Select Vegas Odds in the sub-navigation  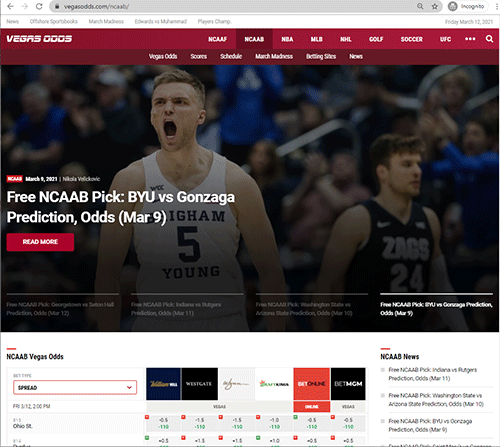click(x=163, y=56)
